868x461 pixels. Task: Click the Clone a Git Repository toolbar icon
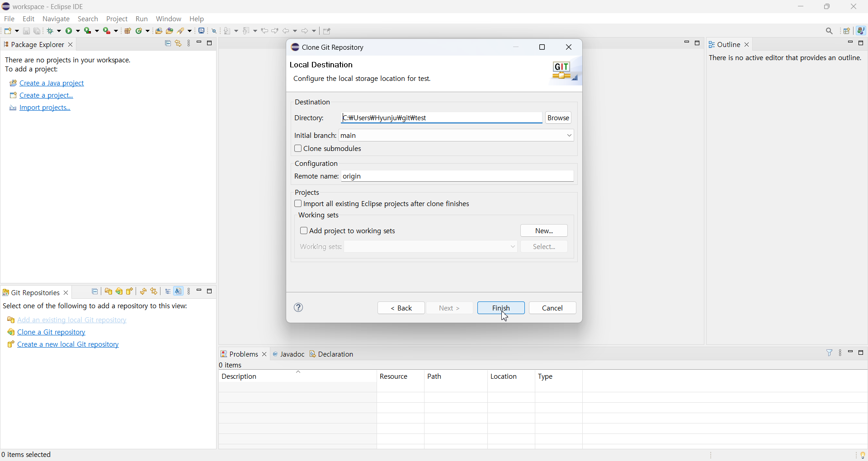click(119, 292)
